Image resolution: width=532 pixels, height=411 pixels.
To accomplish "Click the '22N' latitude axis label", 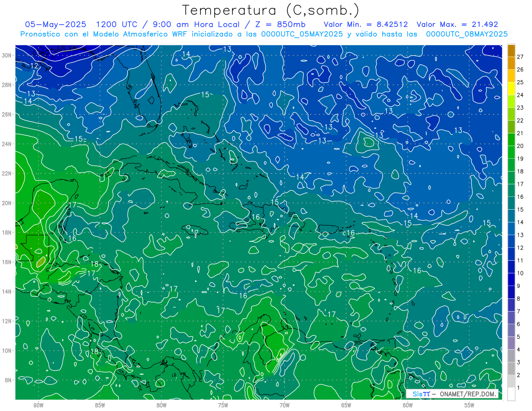I will (7, 173).
